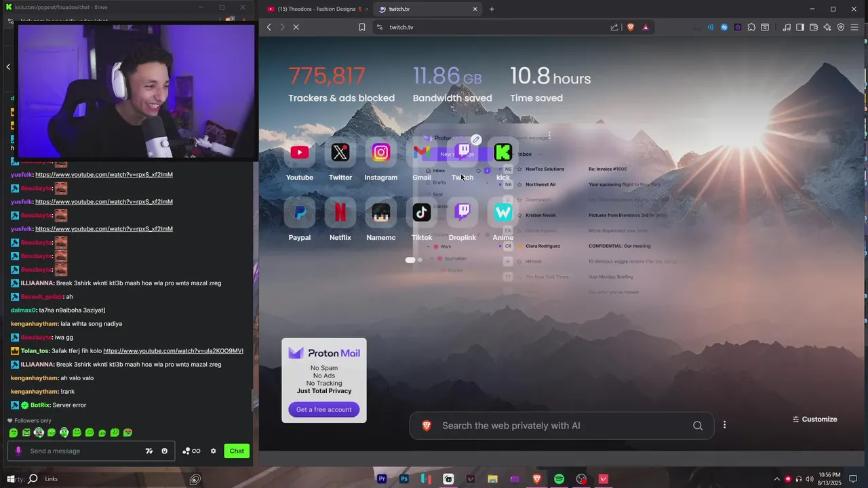This screenshot has width=868, height=488.
Task: Click the Brave Rewards triangle icon
Action: [646, 27]
